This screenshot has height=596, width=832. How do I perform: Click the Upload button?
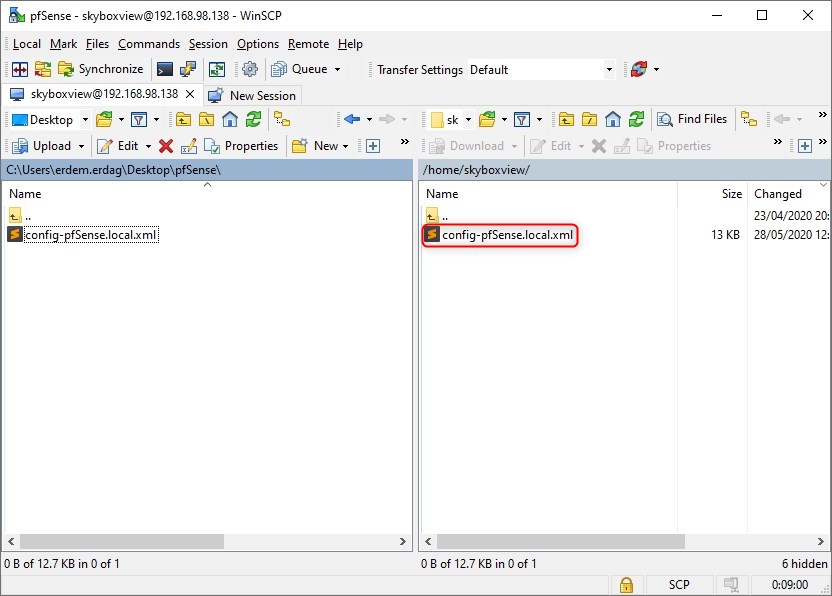pyautogui.click(x=42, y=146)
